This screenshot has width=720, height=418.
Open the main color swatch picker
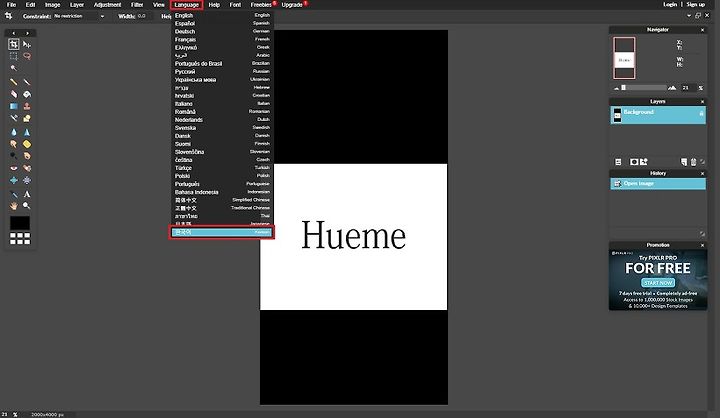tap(20, 223)
